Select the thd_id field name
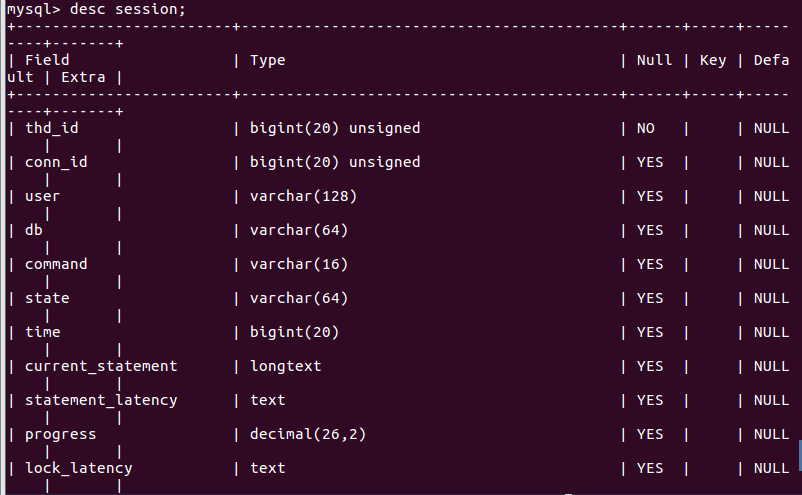 click(51, 128)
